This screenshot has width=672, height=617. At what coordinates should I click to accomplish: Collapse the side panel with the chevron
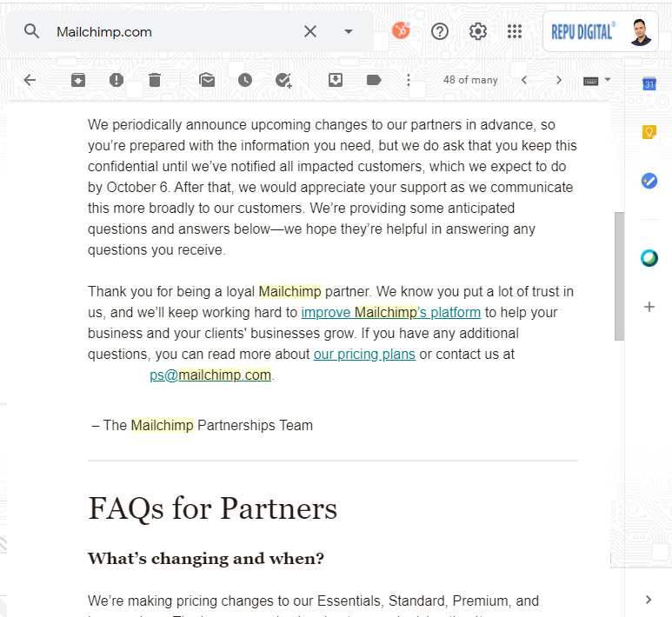tap(649, 600)
